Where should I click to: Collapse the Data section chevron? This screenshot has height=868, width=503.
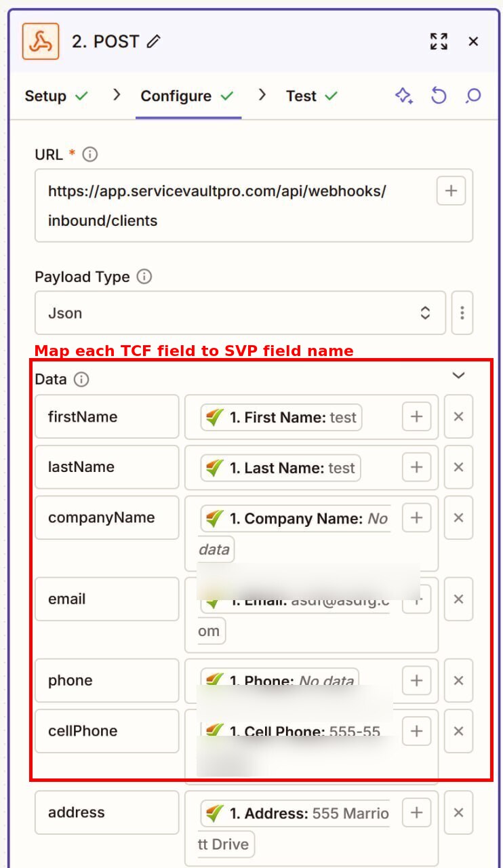click(x=459, y=375)
